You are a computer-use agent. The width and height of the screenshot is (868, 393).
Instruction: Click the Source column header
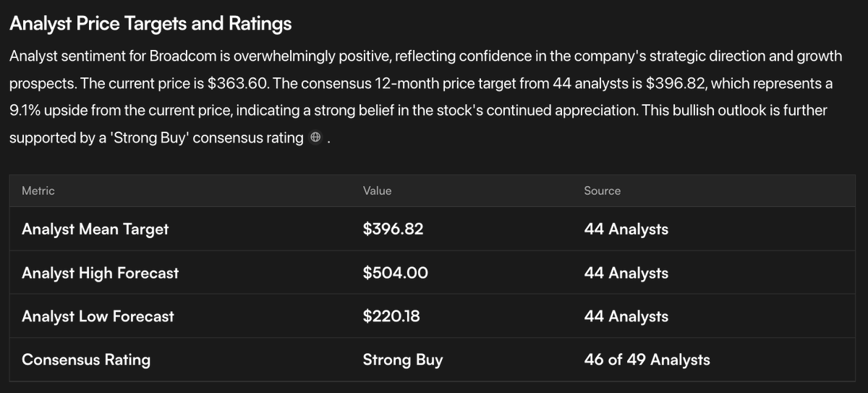click(602, 190)
